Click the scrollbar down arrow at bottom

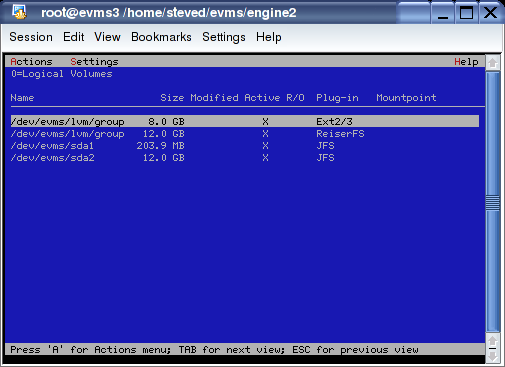click(x=493, y=357)
